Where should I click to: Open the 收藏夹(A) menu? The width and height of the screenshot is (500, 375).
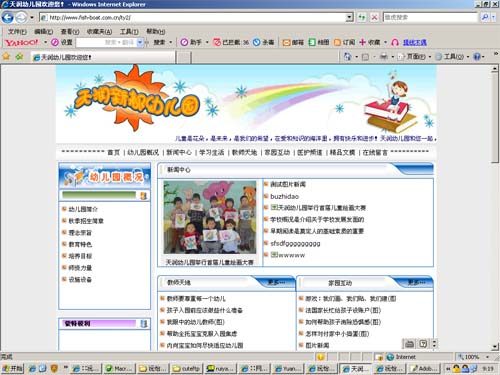(99, 32)
